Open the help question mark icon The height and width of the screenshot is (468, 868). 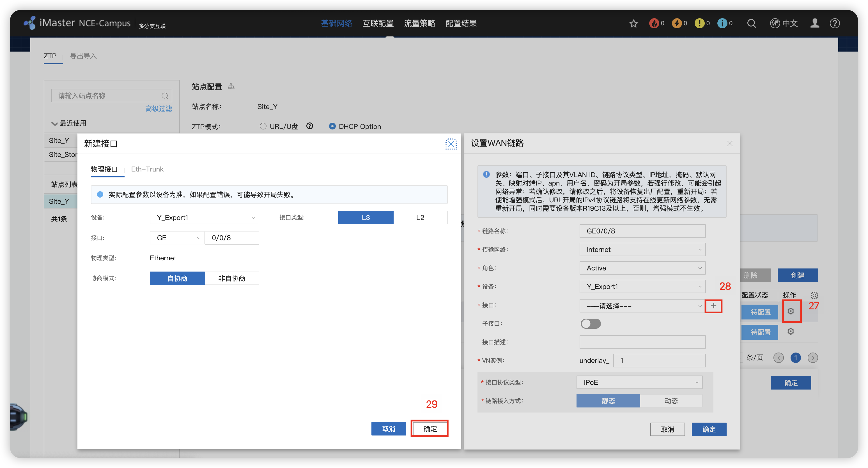tap(835, 23)
